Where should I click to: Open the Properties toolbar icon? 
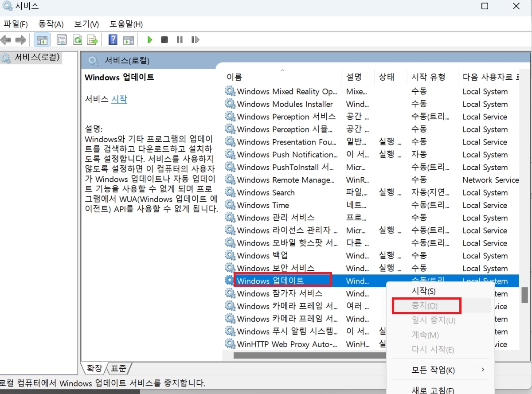pos(62,40)
